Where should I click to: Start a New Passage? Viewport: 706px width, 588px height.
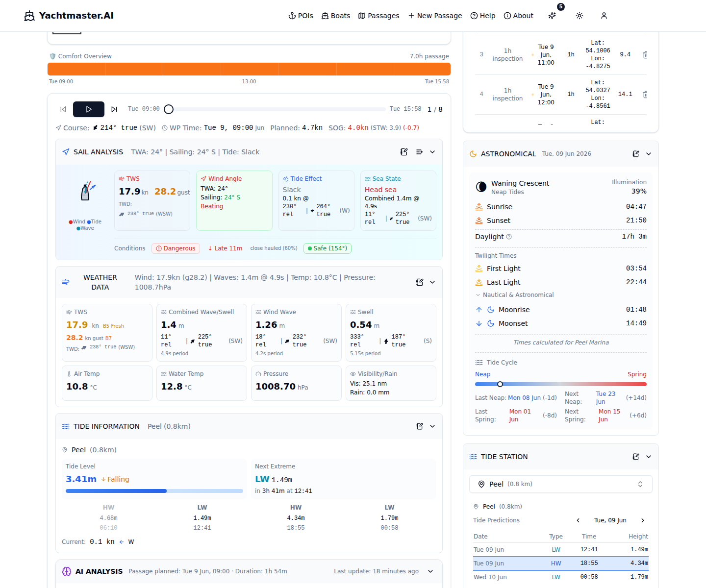click(435, 16)
